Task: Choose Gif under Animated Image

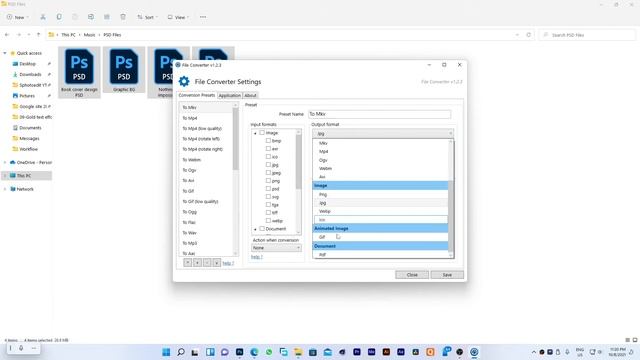Action: click(380, 237)
